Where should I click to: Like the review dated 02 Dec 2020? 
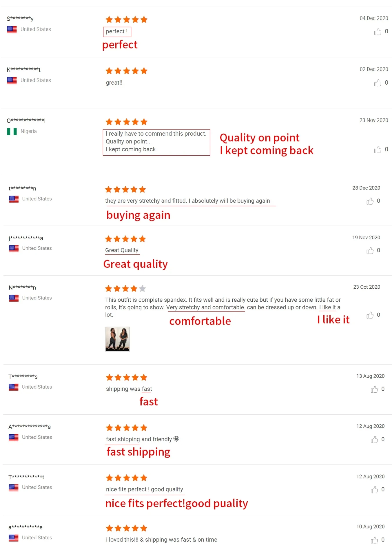[x=378, y=83]
